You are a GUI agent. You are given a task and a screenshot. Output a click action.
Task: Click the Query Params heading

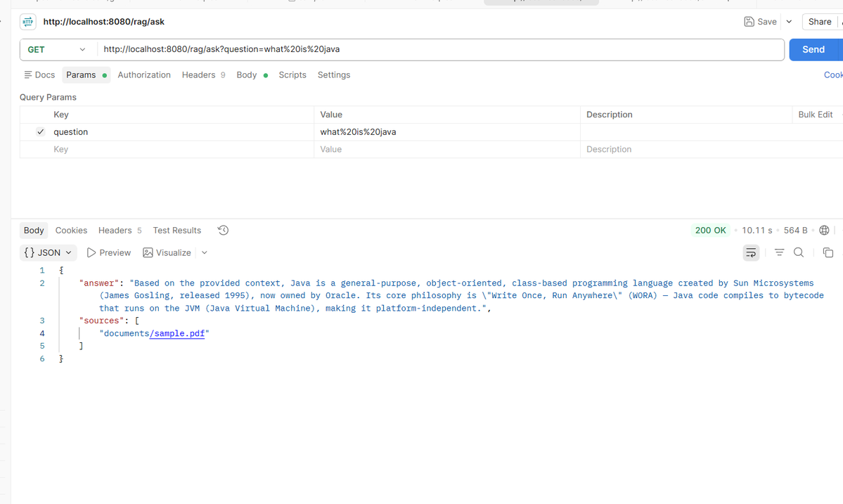48,97
